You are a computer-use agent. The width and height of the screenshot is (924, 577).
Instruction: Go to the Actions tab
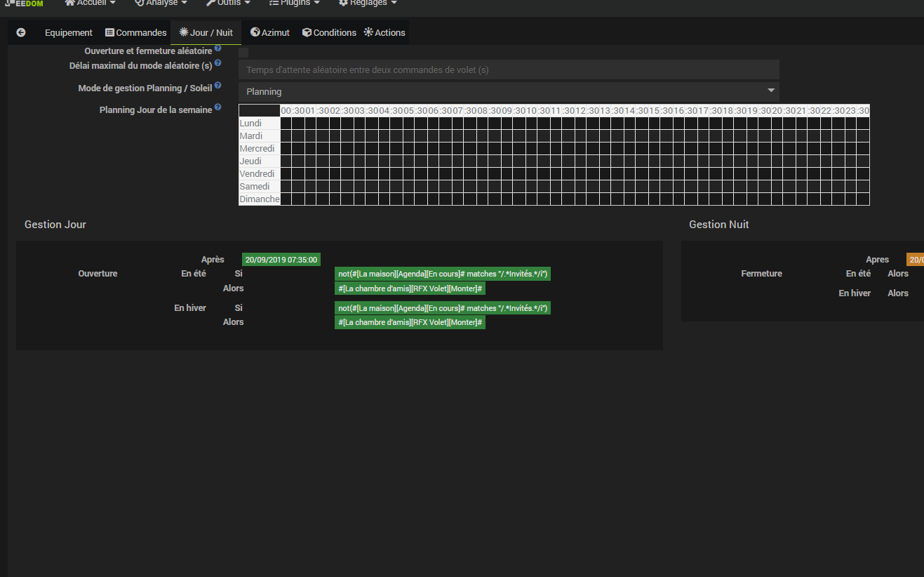384,32
